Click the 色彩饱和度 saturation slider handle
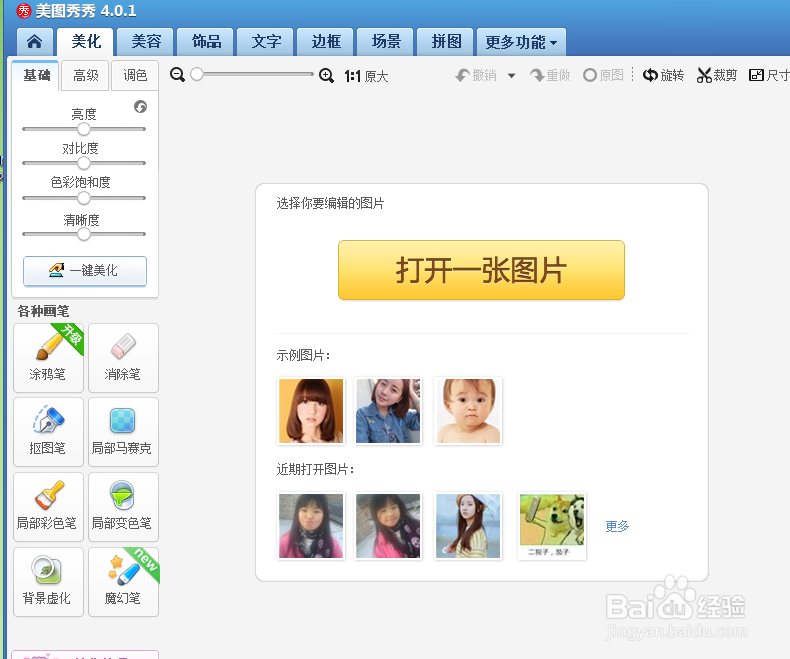Viewport: 790px width, 659px height. pyautogui.click(x=84, y=198)
